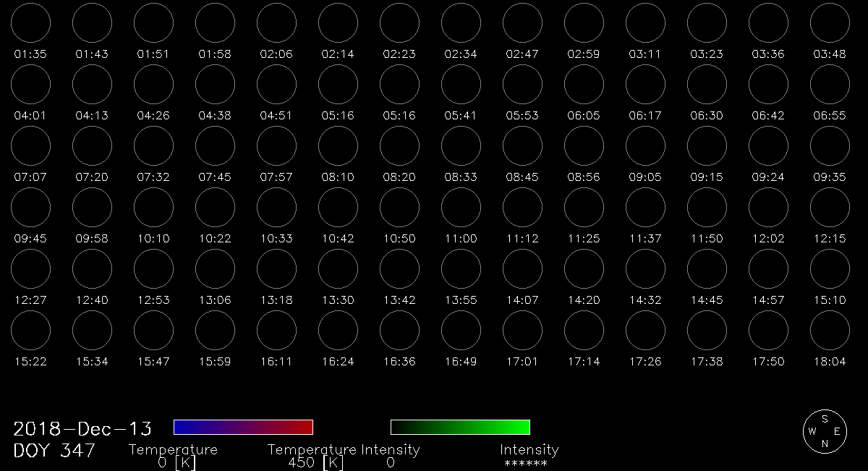868x471 pixels.
Task: Choose the disk circle above 08:10
Action: coord(338,145)
